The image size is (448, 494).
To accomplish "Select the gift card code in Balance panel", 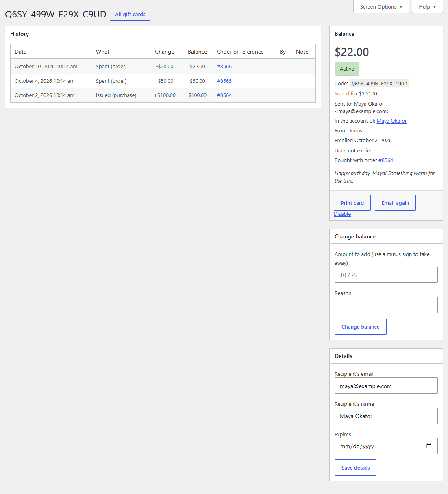I will (x=379, y=84).
